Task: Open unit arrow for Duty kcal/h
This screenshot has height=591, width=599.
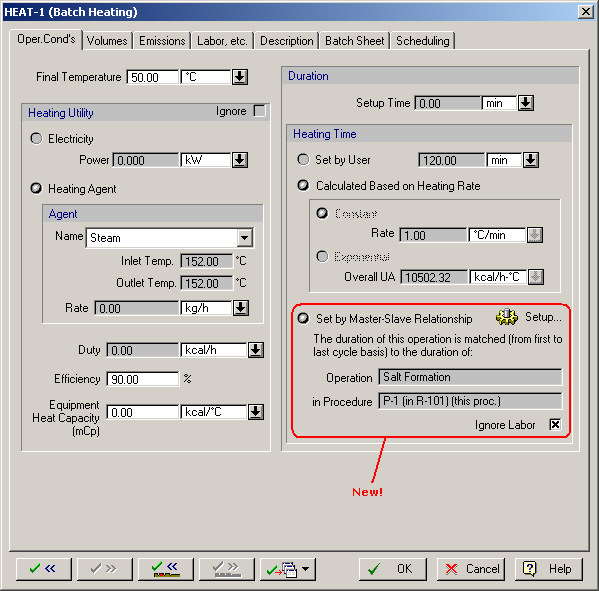Action: pyautogui.click(x=256, y=350)
